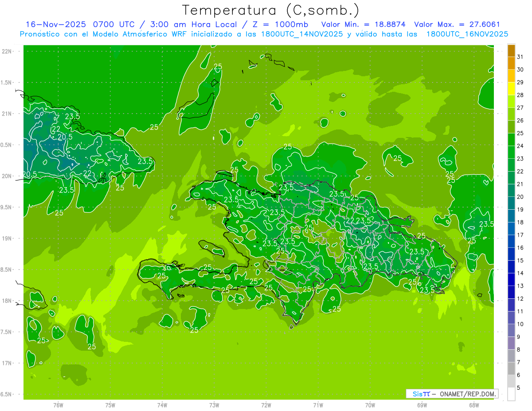The height and width of the screenshot is (411, 532).
Task: Pick the teal colorbar segment between 19 and 20
Action: [511, 203]
